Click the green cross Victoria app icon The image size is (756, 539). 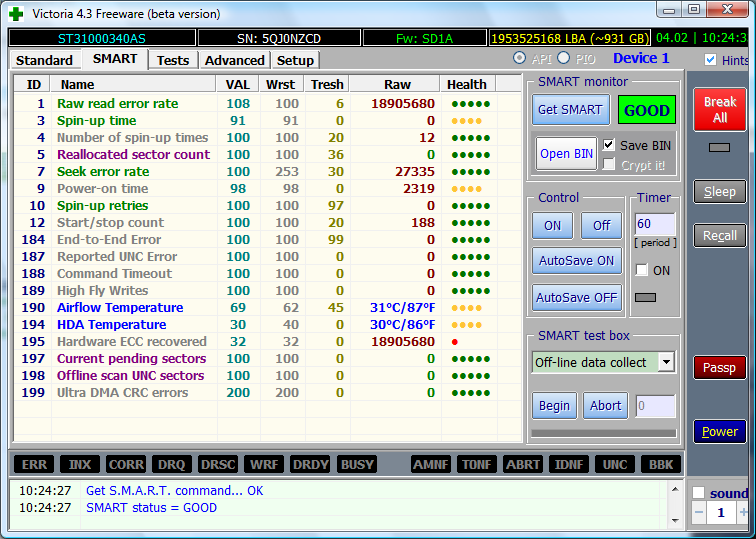click(x=16, y=14)
